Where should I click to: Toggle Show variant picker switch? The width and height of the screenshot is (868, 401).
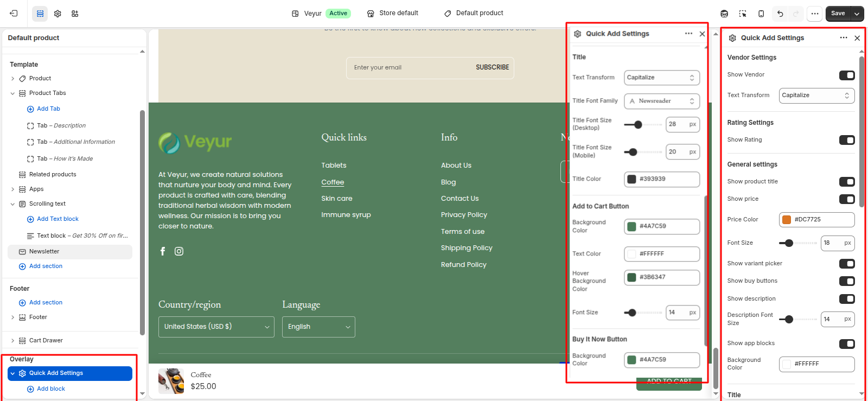[x=847, y=264]
